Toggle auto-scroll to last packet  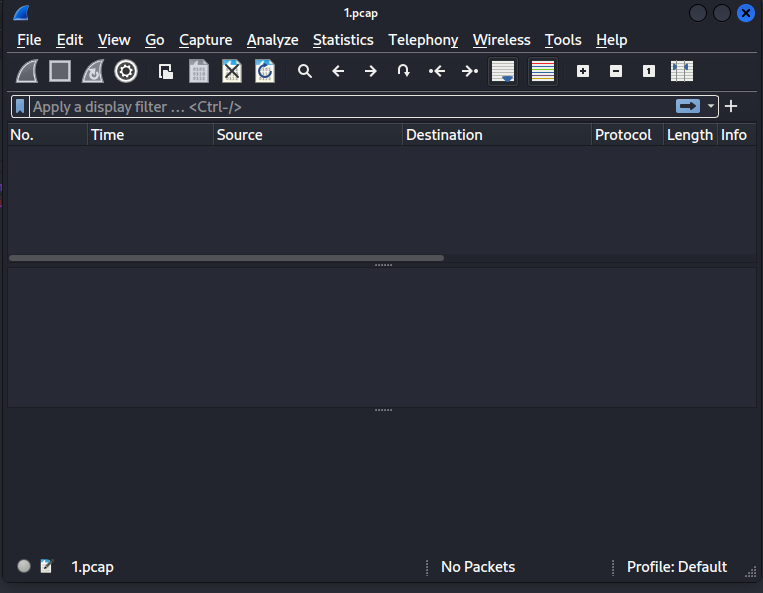point(503,71)
